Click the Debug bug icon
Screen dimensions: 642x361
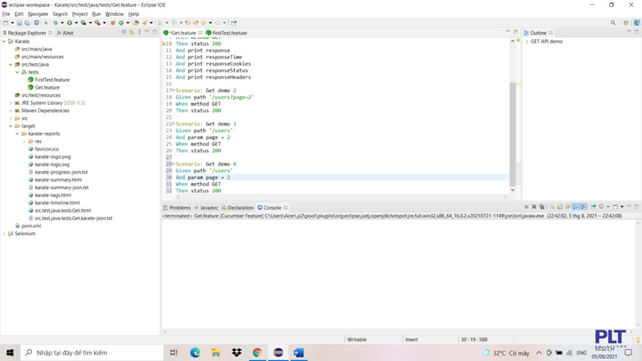click(x=55, y=23)
